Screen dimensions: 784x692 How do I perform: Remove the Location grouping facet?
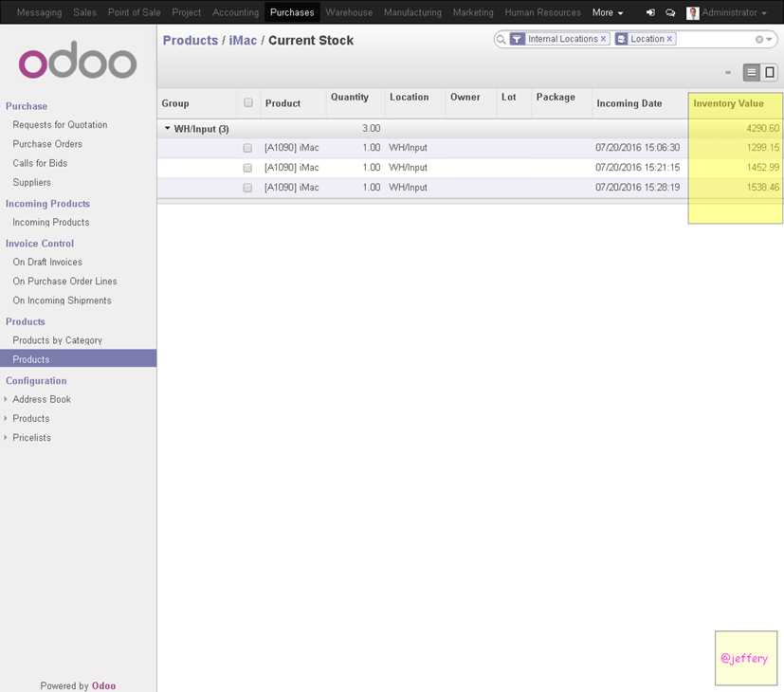[669, 39]
